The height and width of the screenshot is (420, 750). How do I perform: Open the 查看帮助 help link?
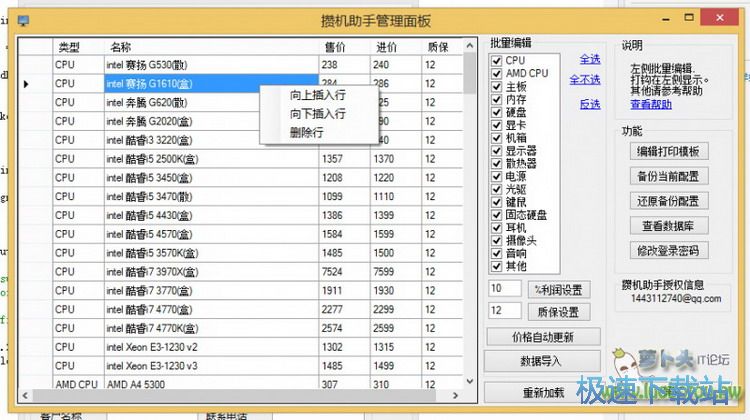pos(651,104)
